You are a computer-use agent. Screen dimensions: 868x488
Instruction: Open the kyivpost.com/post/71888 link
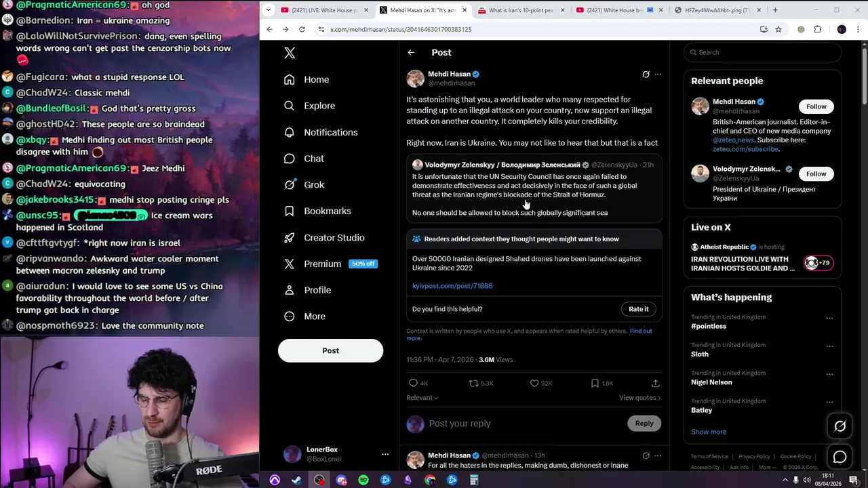pyautogui.click(x=452, y=286)
